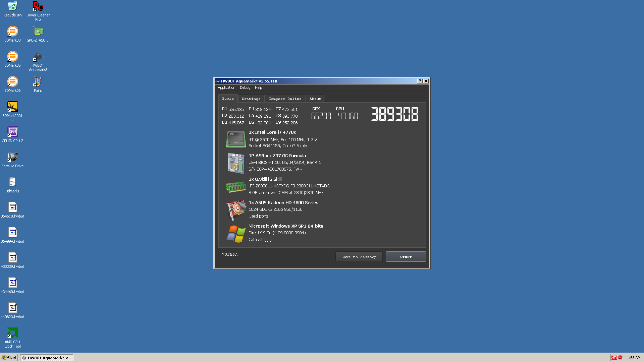644x362 pixels.
Task: Click the 2x G.Skill|G.Skill heading
Action: coord(265,179)
